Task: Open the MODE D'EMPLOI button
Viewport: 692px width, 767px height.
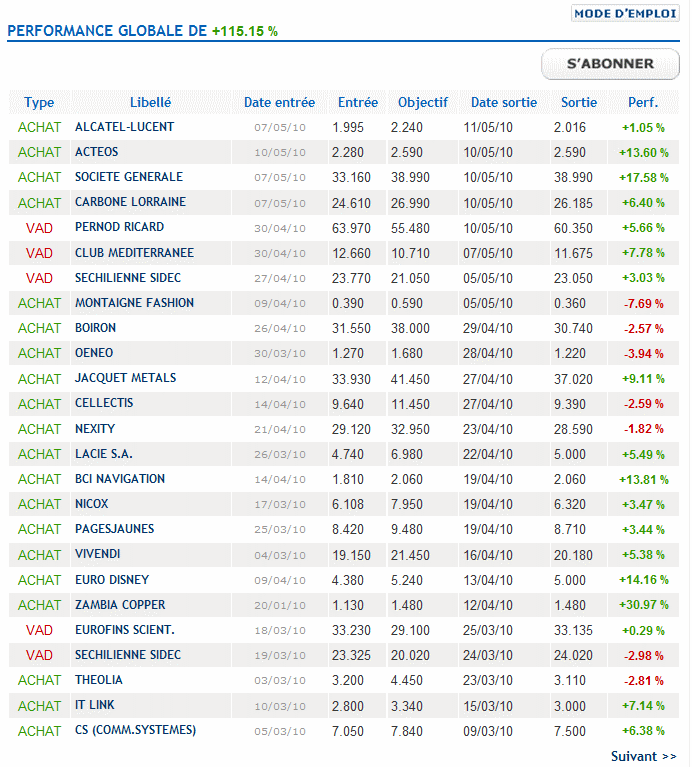Action: click(625, 13)
